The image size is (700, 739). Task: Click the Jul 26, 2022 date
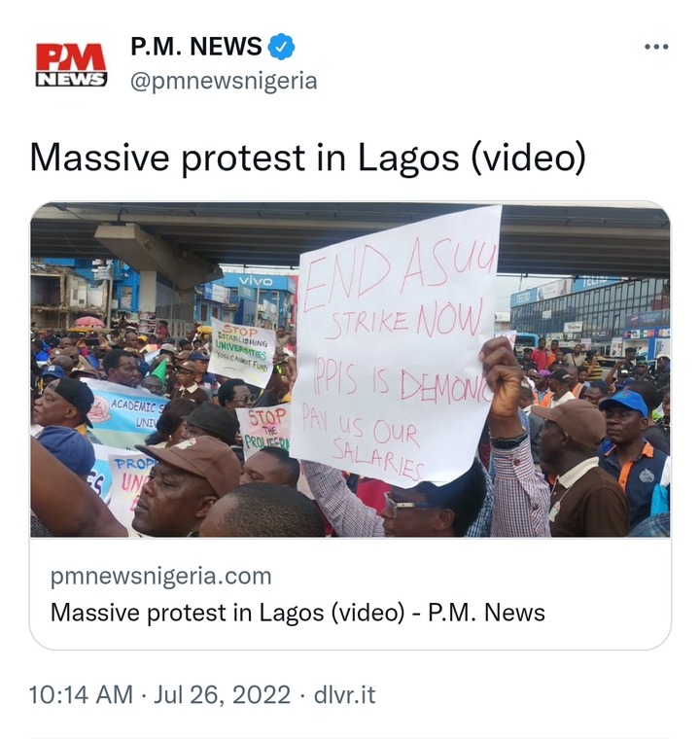(222, 695)
